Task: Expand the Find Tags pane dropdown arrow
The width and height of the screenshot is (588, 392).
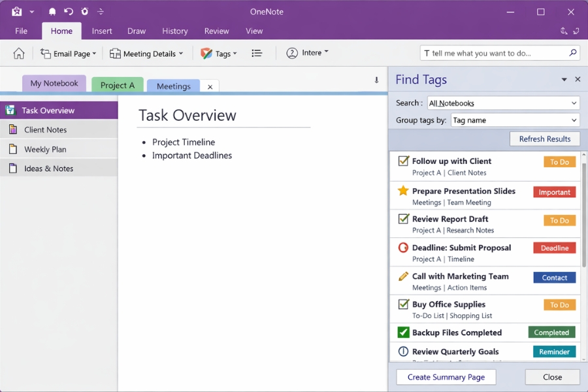Action: (564, 79)
